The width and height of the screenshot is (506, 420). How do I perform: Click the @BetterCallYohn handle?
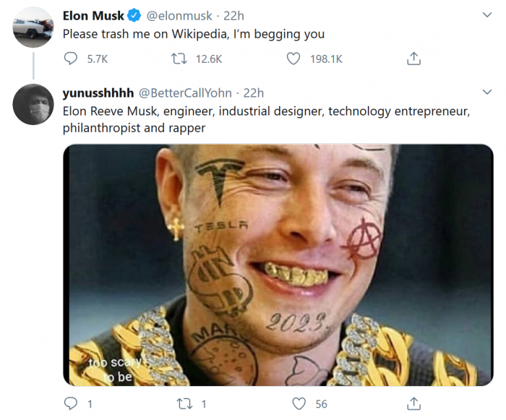[186, 93]
